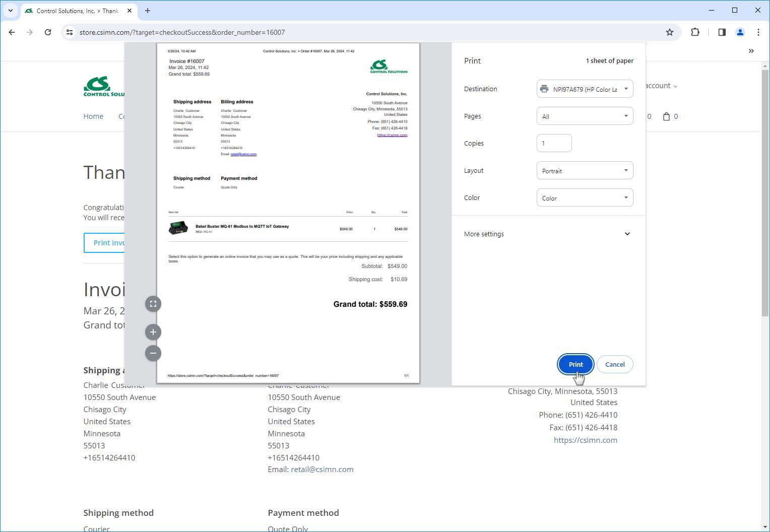Image resolution: width=770 pixels, height=532 pixels.
Task: Open the Destination printer dropdown
Action: tap(585, 89)
